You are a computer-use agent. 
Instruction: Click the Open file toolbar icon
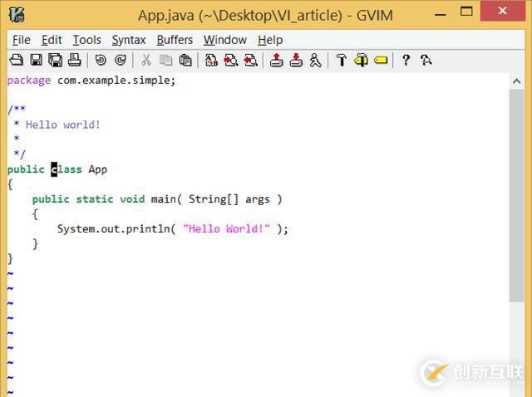[17, 60]
